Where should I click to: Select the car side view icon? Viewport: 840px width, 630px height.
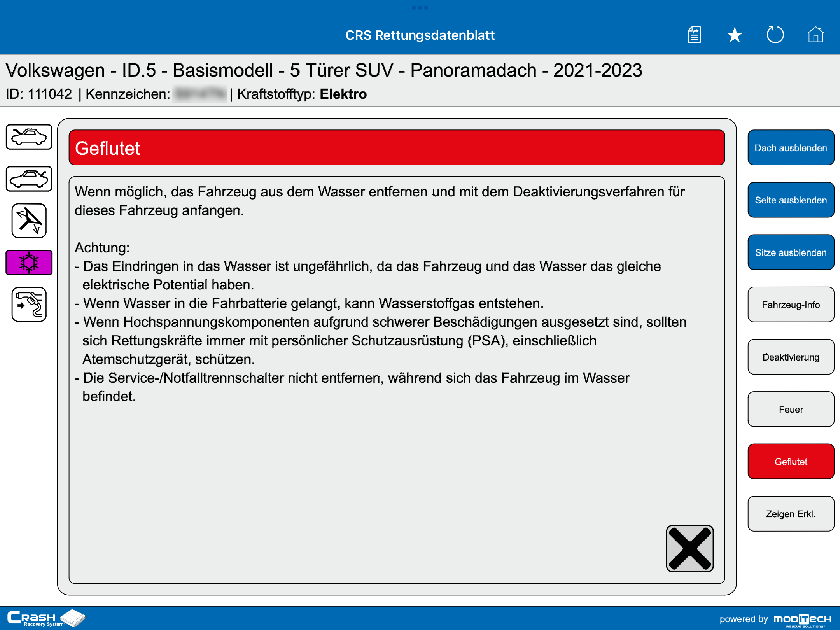[x=29, y=179]
